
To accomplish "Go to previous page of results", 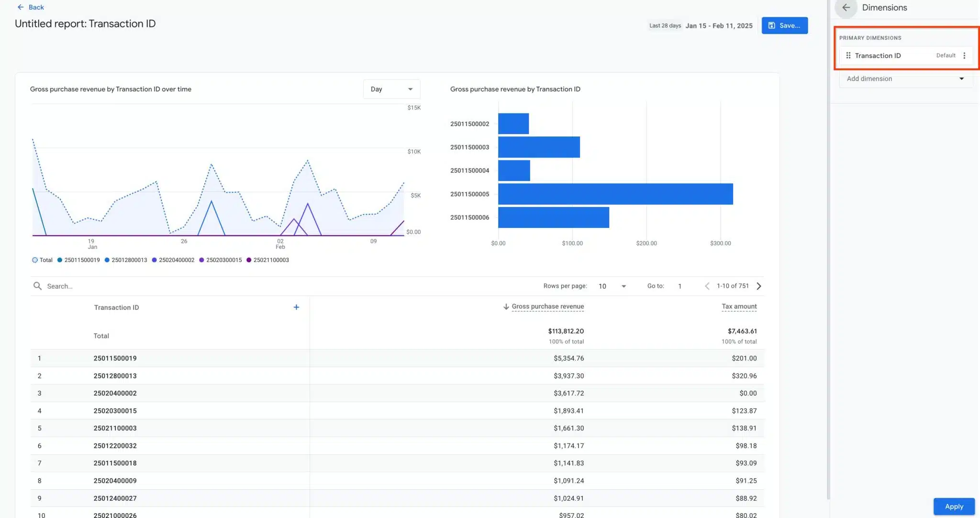I will pos(707,286).
